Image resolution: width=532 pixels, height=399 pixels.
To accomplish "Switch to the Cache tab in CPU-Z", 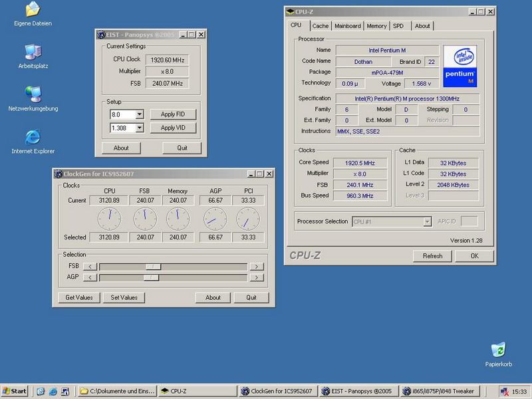I will click(321, 26).
